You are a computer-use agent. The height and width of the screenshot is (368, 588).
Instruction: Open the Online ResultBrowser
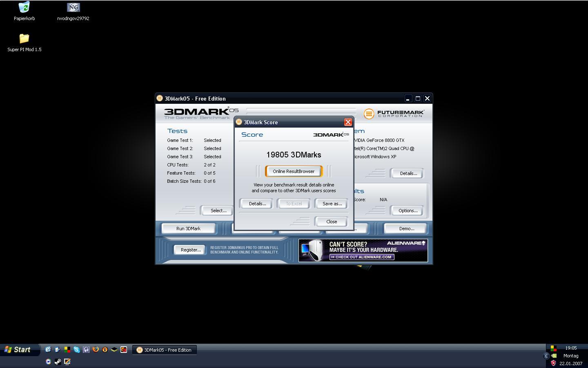tap(294, 171)
